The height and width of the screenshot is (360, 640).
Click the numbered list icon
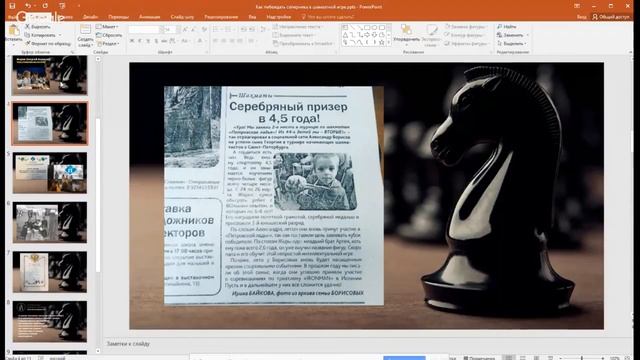[x=229, y=29]
